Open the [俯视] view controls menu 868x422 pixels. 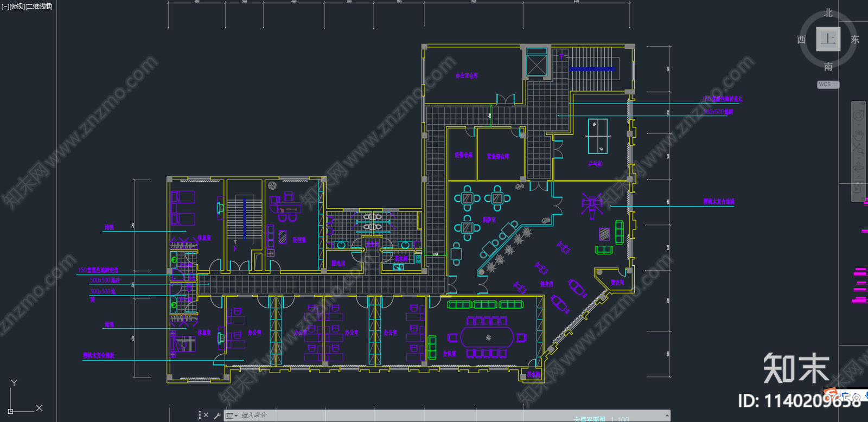(17, 7)
